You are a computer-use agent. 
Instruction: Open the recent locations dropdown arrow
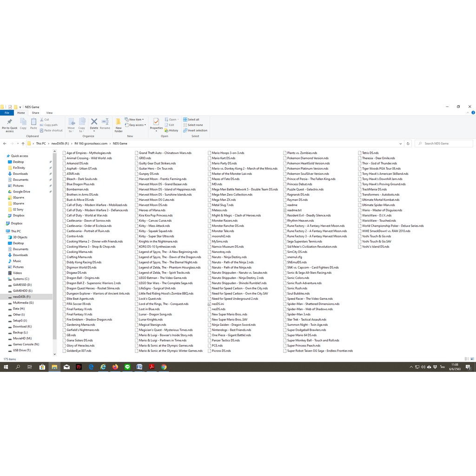[17, 144]
